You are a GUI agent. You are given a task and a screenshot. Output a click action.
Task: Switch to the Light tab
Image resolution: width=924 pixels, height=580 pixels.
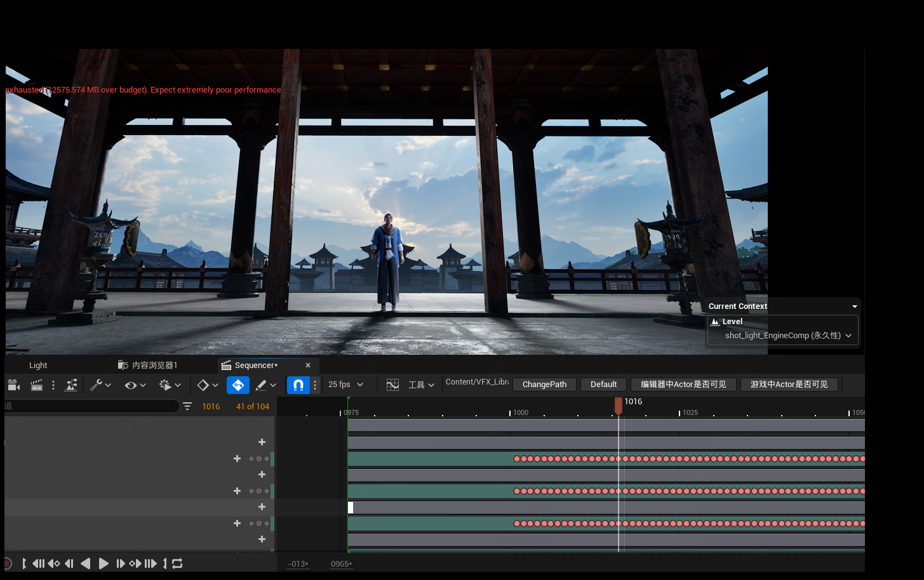tap(38, 366)
